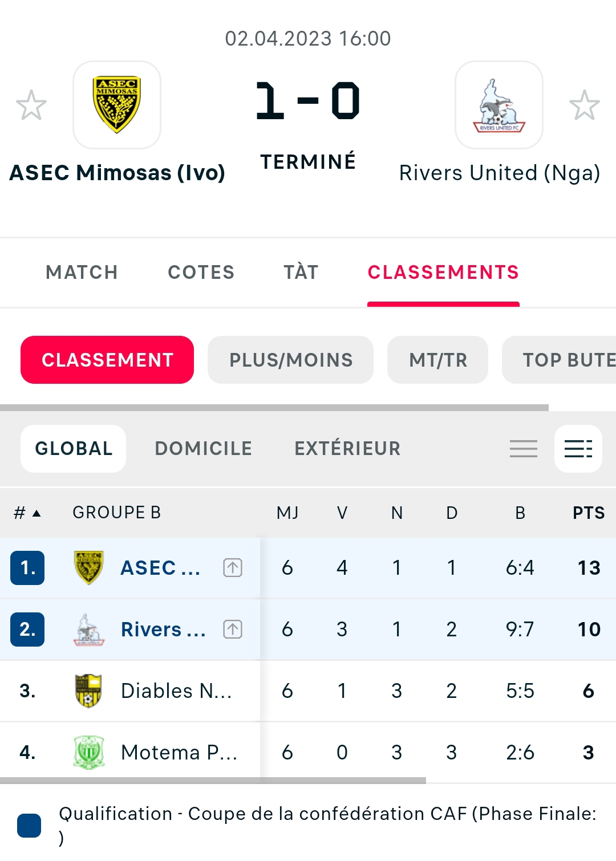Switch to the compact table view icon
The width and height of the screenshot is (616, 861).
pos(524,449)
